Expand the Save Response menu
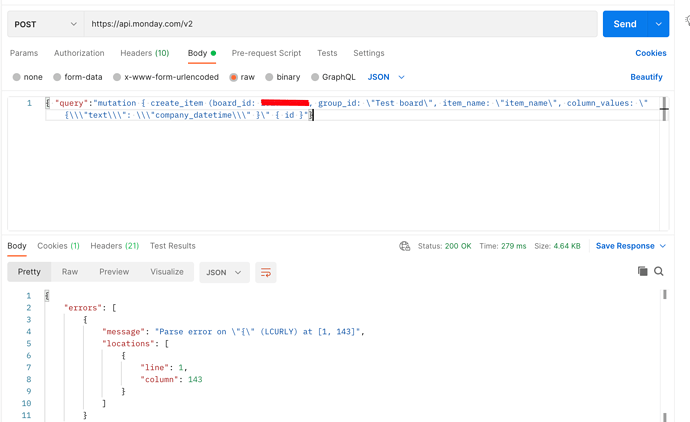690x422 pixels. pyautogui.click(x=631, y=246)
